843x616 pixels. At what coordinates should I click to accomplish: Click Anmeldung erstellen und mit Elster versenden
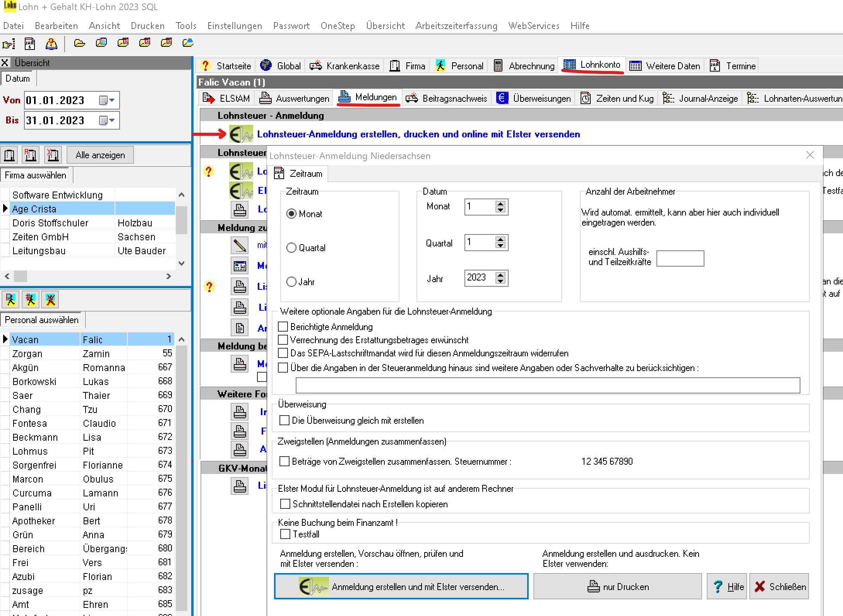click(401, 587)
